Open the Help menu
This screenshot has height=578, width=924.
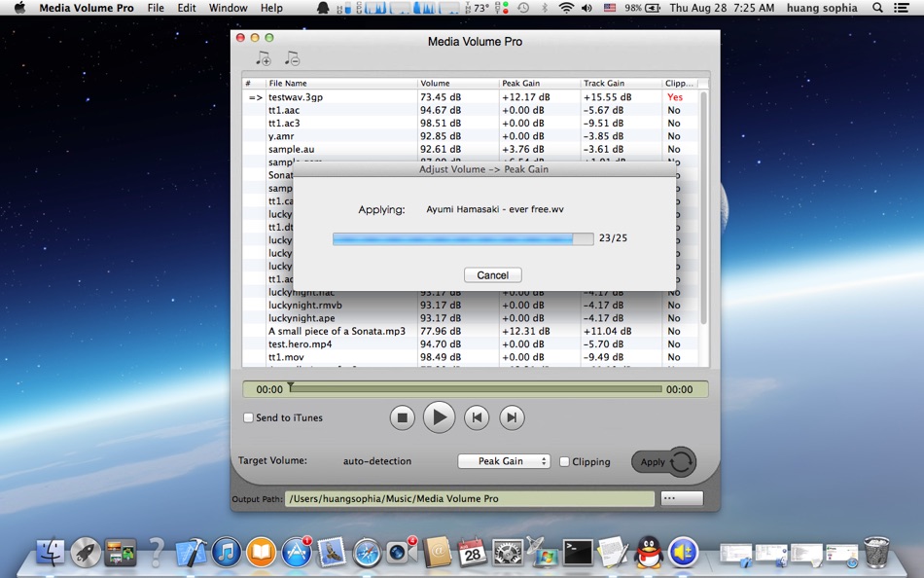coord(271,8)
